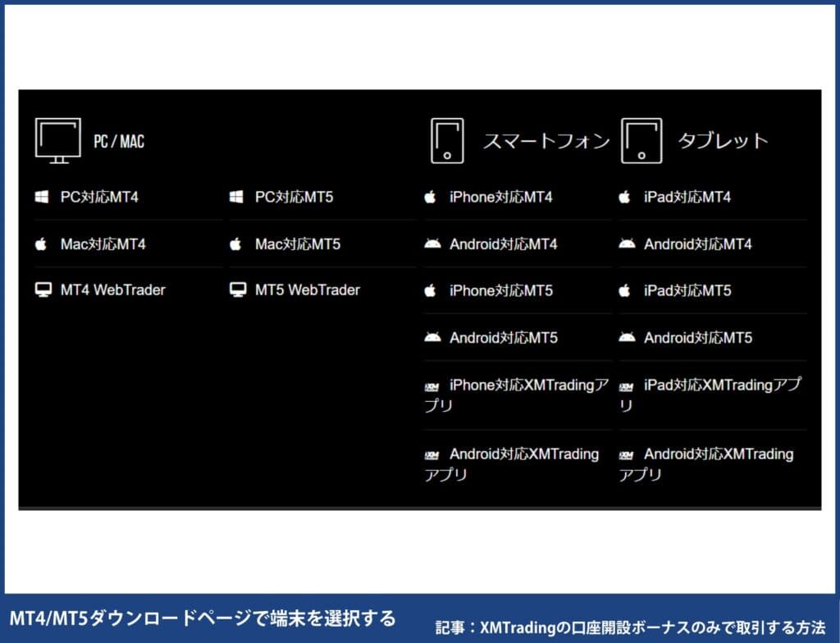Choose the iPad対応MT4 link
Screen dimensions: 840x643
tap(687, 197)
